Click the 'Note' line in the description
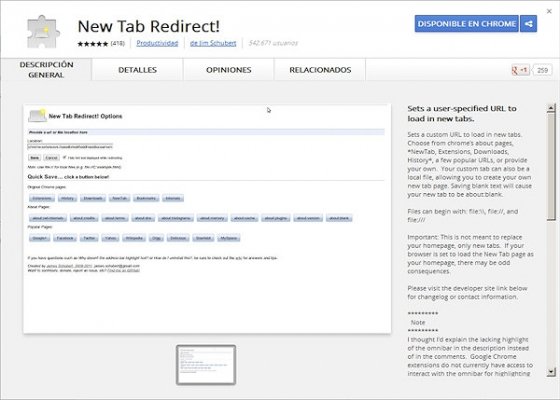Image resolution: width=560 pixels, height=400 pixels. click(x=418, y=322)
